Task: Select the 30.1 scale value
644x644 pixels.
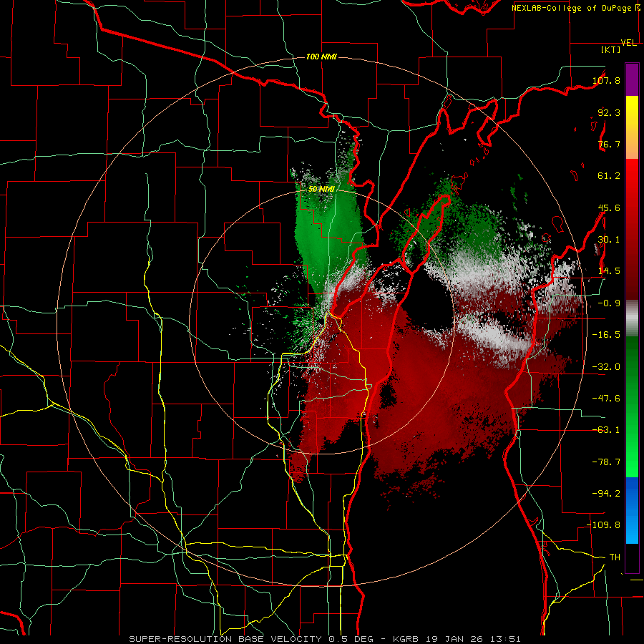Action: tap(609, 240)
